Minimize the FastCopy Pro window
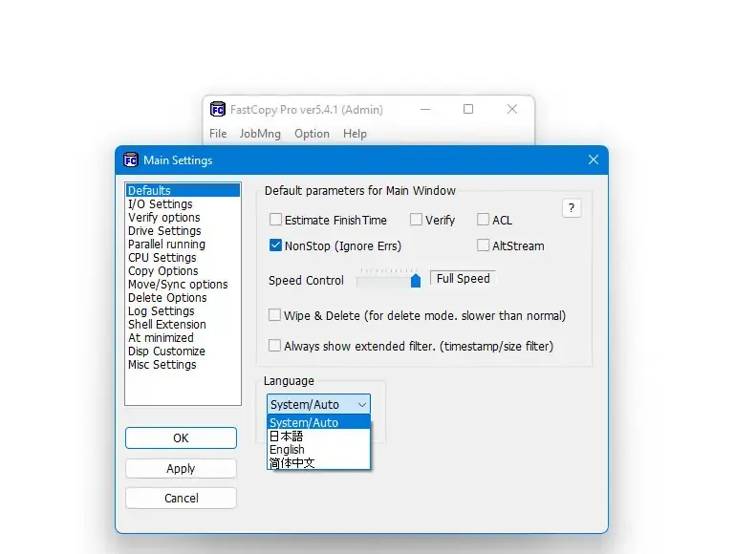Image resolution: width=756 pixels, height=554 pixels. [x=424, y=109]
